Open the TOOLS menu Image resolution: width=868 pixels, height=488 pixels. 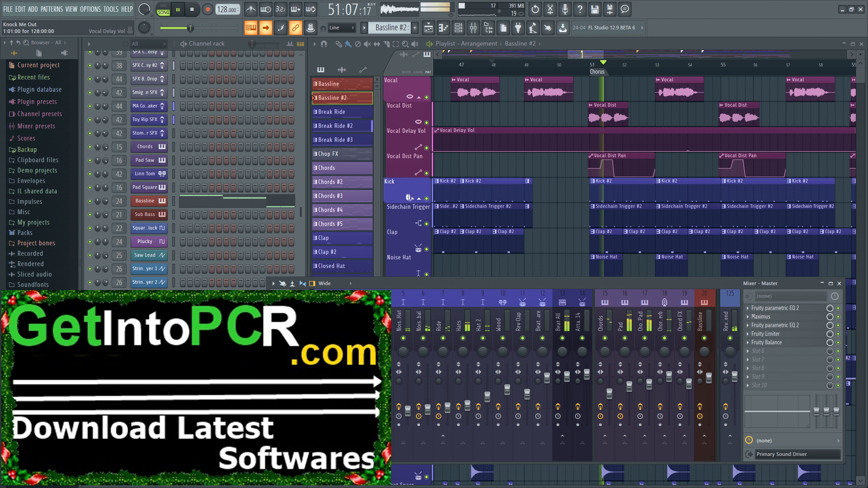click(111, 9)
